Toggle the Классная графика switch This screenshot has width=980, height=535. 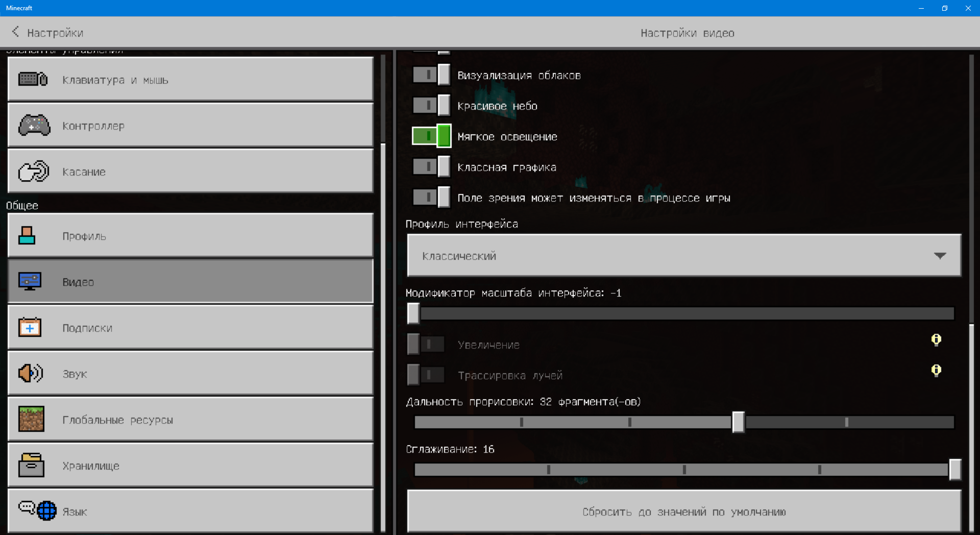[431, 167]
